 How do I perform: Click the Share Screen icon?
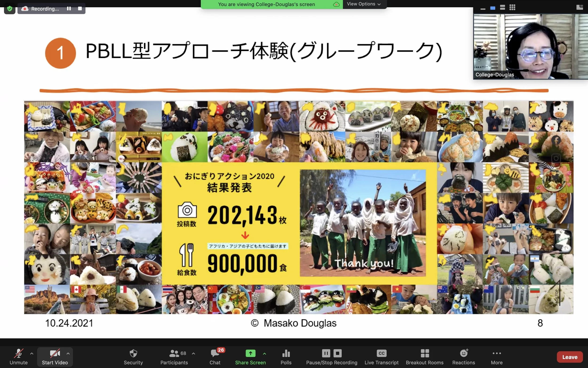[x=250, y=353]
